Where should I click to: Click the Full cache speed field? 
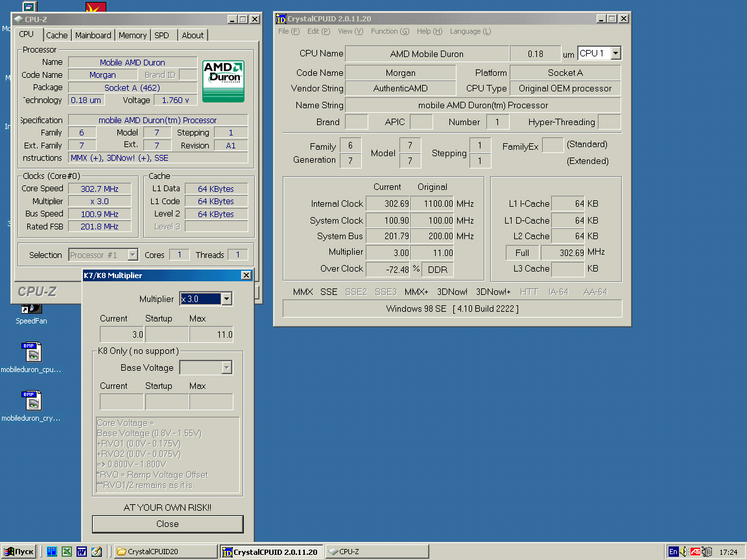click(522, 253)
